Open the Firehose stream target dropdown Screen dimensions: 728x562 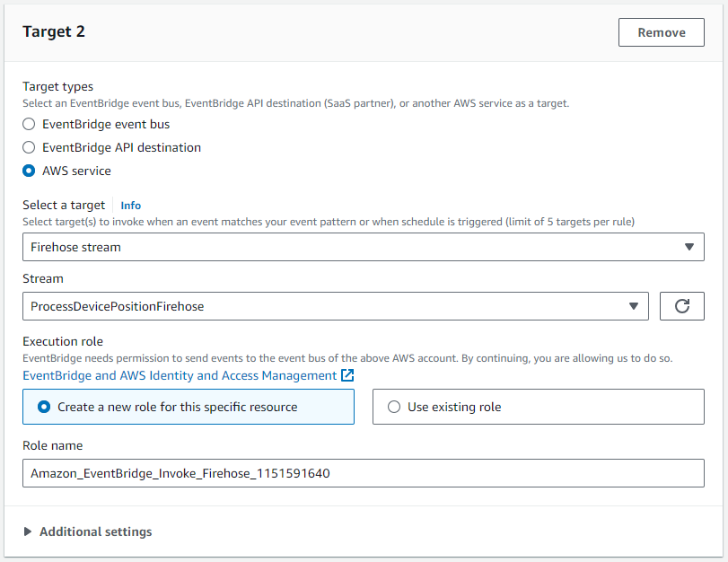363,247
